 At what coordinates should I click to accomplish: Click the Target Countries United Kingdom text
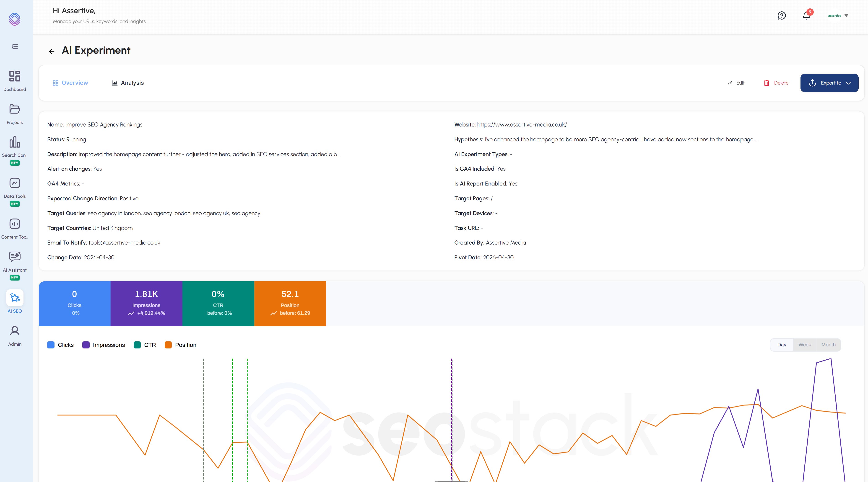pos(90,228)
